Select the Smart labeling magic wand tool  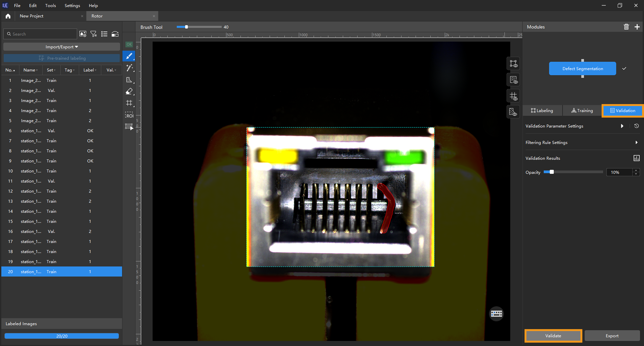tap(129, 68)
